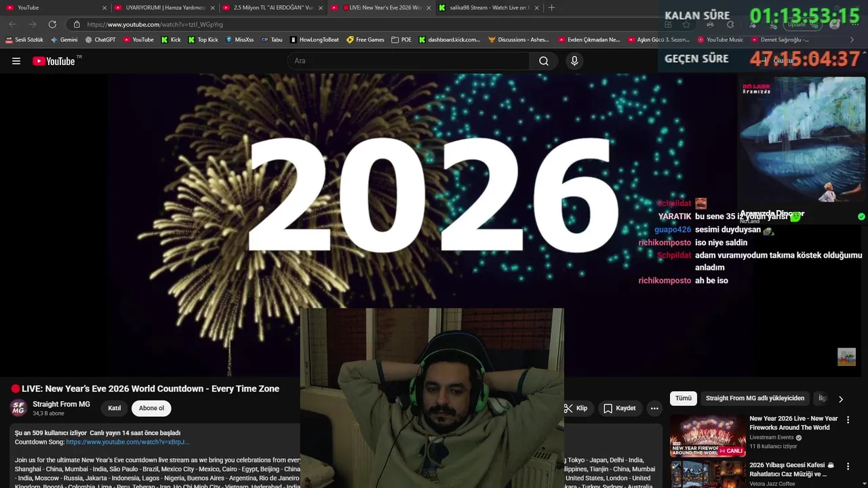Open New Year 2026 Live fireworks thumbnail
The width and height of the screenshot is (868, 488).
pos(707,436)
